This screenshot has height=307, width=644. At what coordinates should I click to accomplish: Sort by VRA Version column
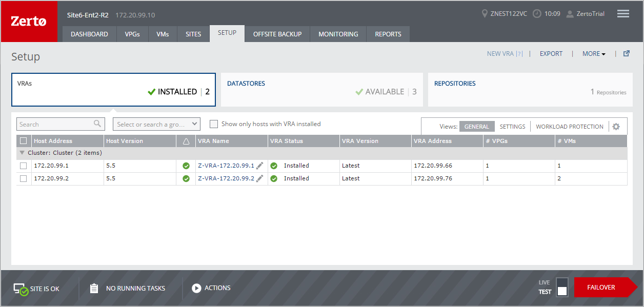pyautogui.click(x=375, y=141)
